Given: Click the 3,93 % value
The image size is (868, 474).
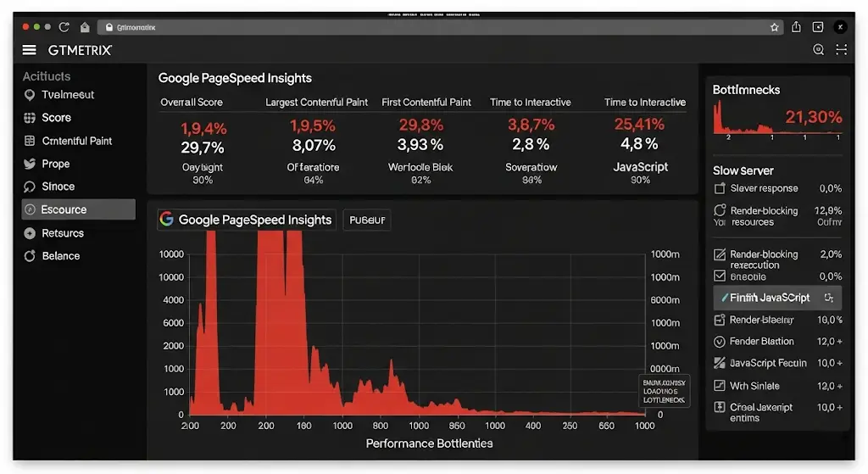Looking at the screenshot, I should coord(420,145).
